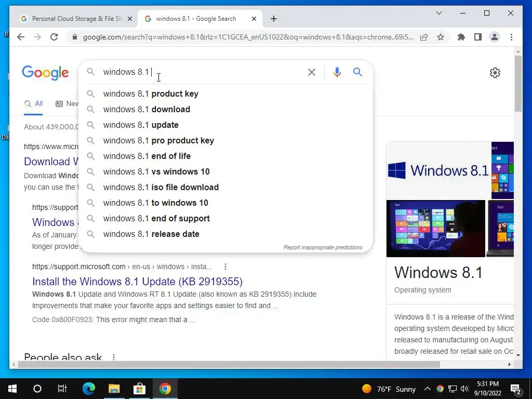
Task: Open Task View on taskbar
Action: click(62, 389)
